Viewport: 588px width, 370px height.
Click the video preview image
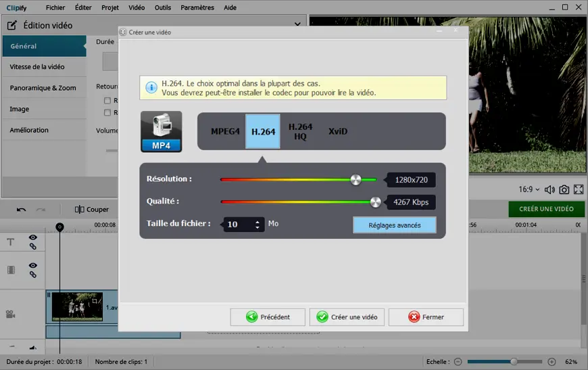pos(528,95)
